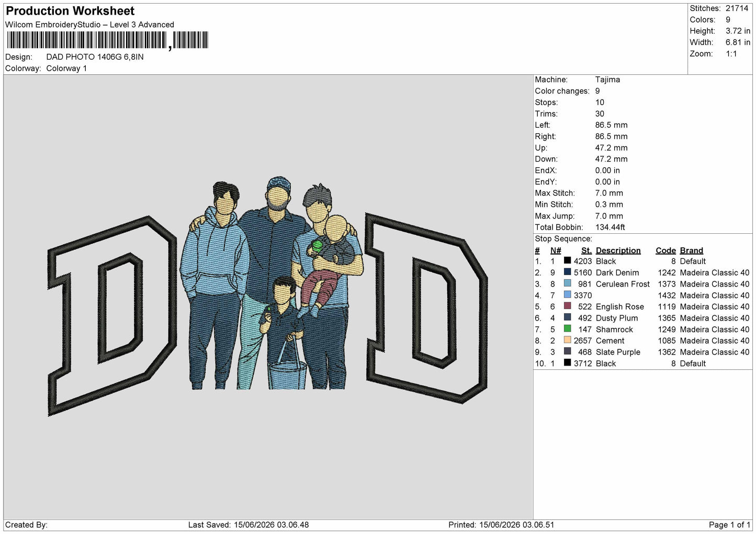Viewport: 756px width, 534px height.
Task: Click the swatch in the 3370 stitch row
Action: coord(567,294)
